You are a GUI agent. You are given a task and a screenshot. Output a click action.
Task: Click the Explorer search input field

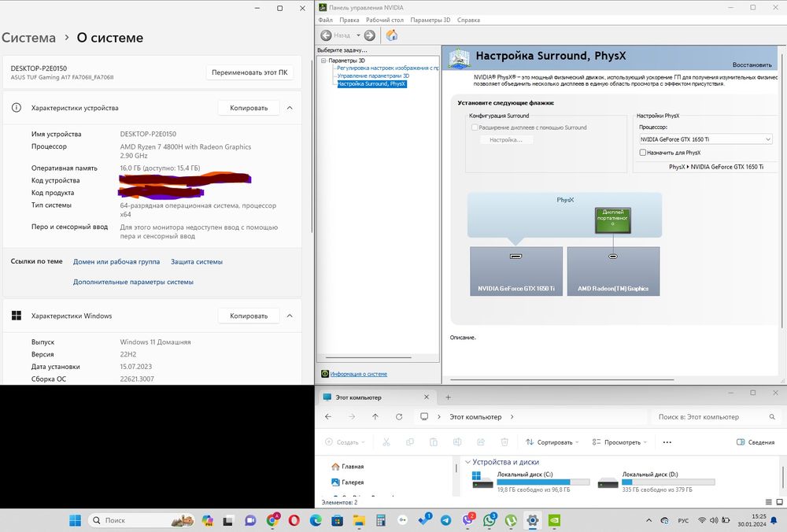point(716,417)
